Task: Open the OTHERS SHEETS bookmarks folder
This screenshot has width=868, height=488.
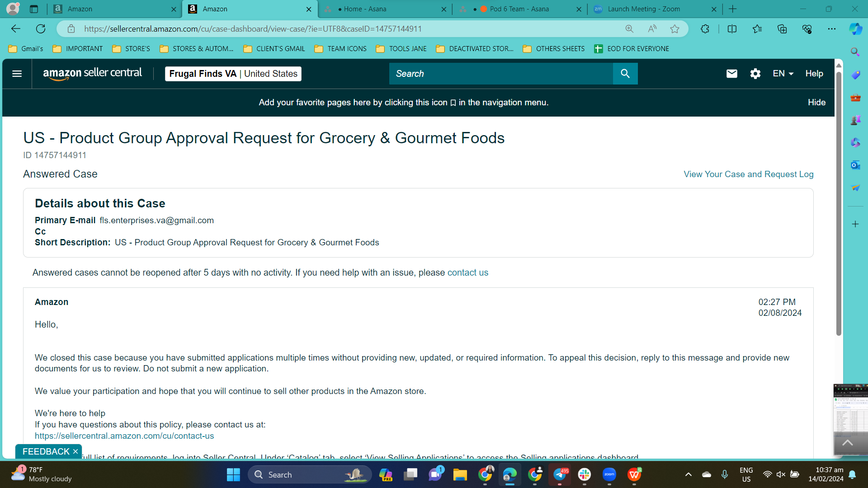Action: [554, 49]
